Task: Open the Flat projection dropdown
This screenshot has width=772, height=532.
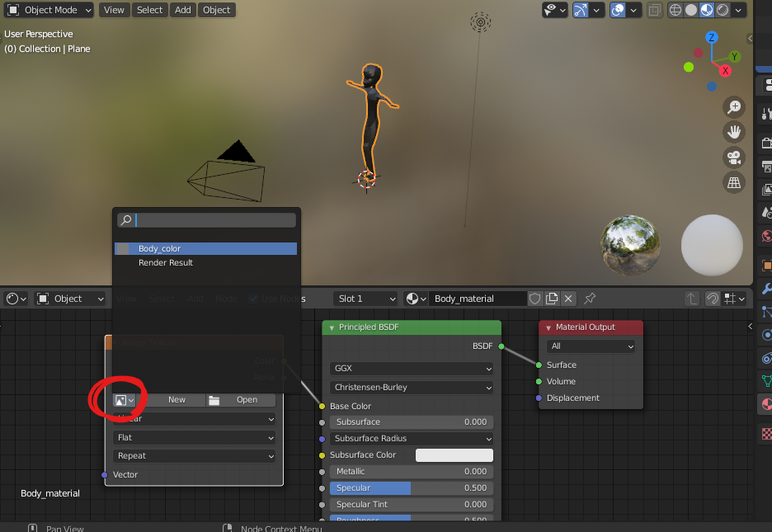Action: 194,437
